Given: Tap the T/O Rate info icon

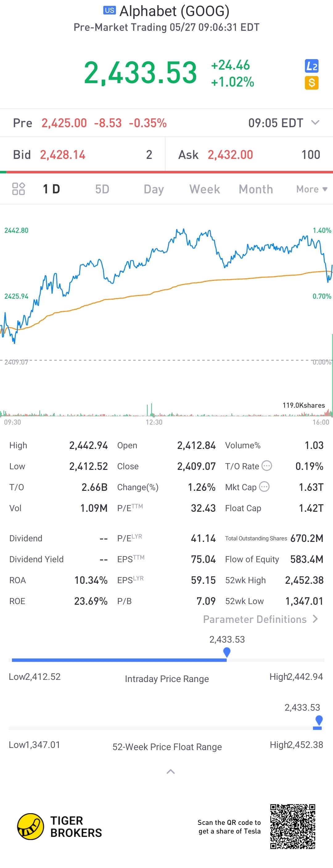Looking at the screenshot, I should point(266,466).
